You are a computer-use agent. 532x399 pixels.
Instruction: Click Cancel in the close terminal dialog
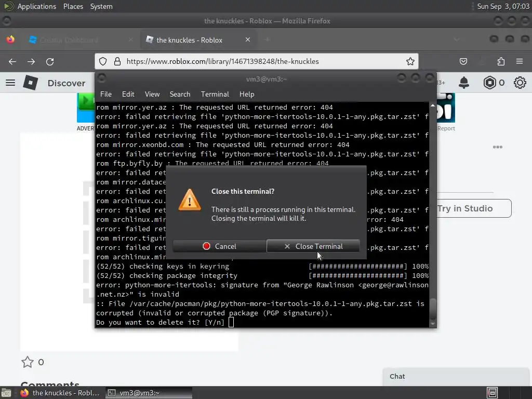pos(219,246)
